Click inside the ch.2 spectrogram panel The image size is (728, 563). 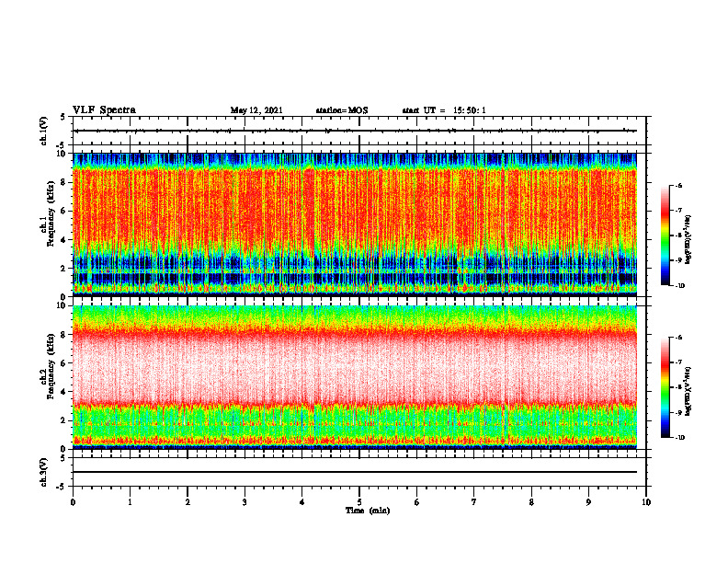[355, 377]
